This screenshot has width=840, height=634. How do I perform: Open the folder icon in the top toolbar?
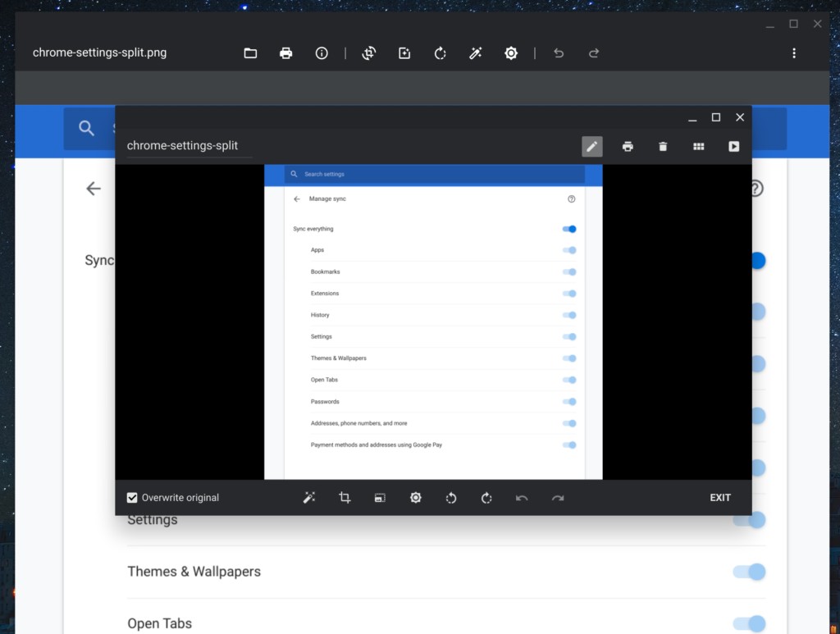(250, 53)
